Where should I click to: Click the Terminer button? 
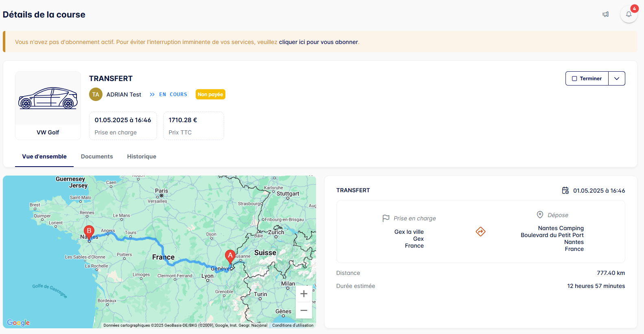587,79
